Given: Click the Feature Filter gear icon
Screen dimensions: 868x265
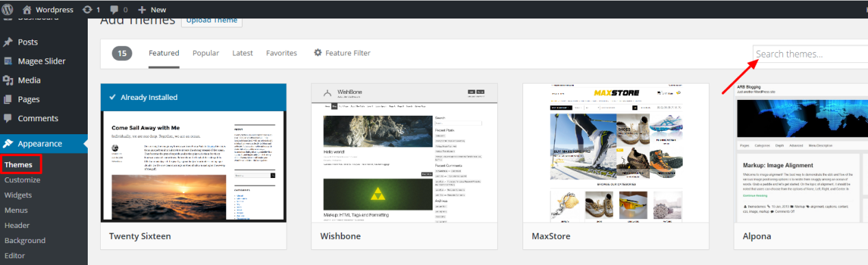Looking at the screenshot, I should 317,53.
